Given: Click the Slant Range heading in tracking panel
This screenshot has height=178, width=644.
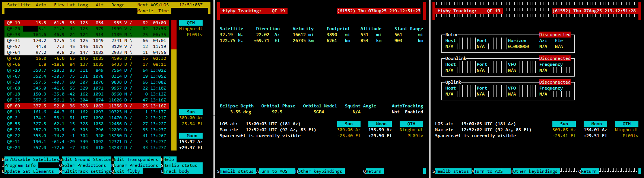Looking at the screenshot, I should pyautogui.click(x=409, y=29).
